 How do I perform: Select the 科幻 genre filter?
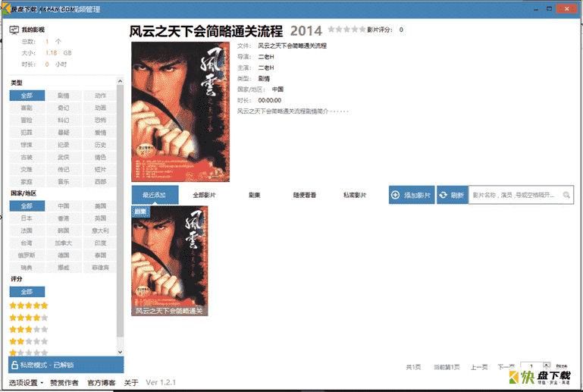[x=64, y=120]
